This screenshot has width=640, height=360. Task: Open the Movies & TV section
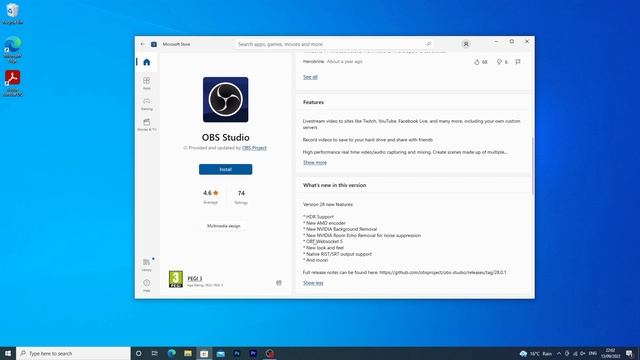coord(147,124)
